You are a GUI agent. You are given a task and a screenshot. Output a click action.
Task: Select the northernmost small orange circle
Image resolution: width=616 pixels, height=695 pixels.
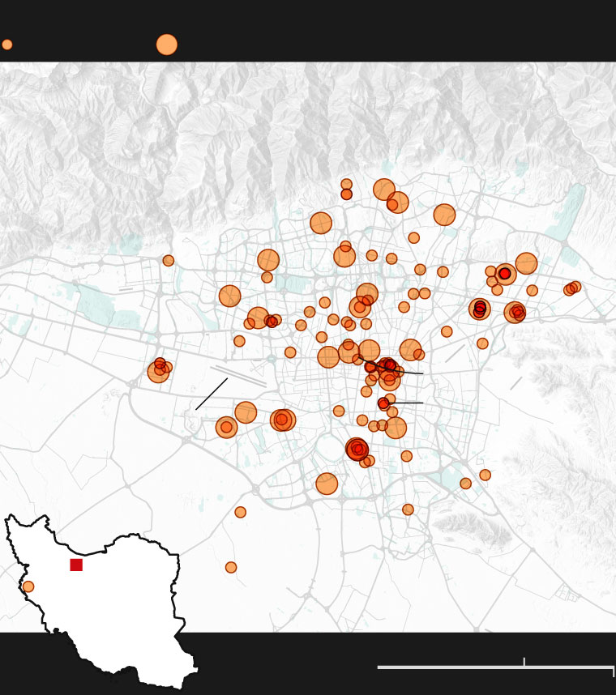click(x=347, y=185)
